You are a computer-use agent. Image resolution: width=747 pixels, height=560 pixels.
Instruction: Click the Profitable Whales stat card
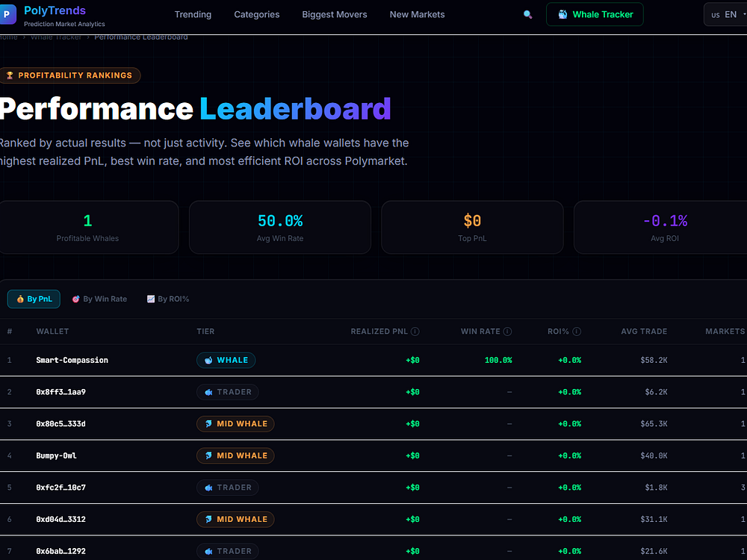tap(87, 227)
